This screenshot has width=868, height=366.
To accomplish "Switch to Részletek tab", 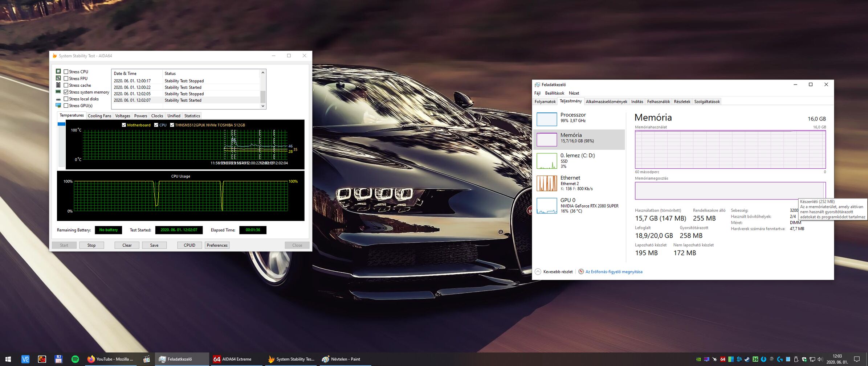I will [x=682, y=102].
